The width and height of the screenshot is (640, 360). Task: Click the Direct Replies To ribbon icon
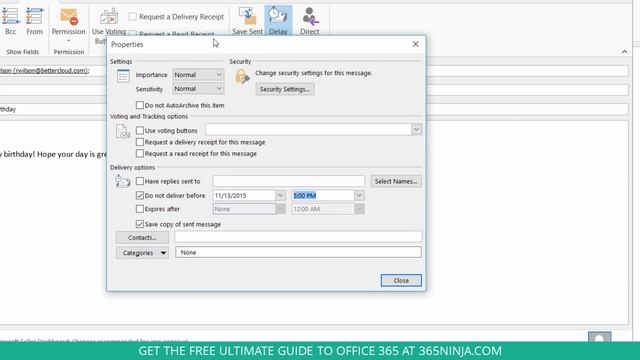point(310,16)
